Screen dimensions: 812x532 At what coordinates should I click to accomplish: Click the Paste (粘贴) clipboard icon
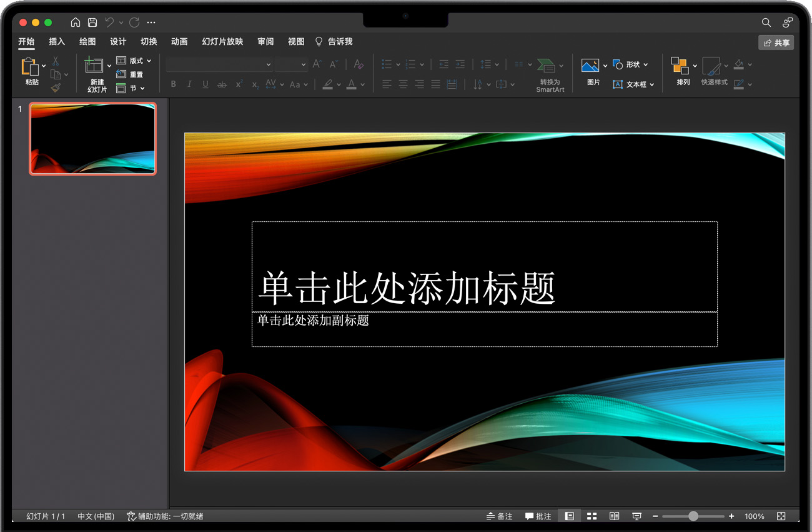29,66
